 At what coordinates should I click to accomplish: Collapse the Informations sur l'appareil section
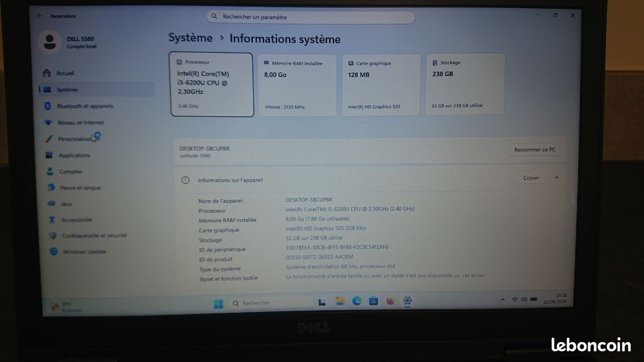tap(556, 178)
